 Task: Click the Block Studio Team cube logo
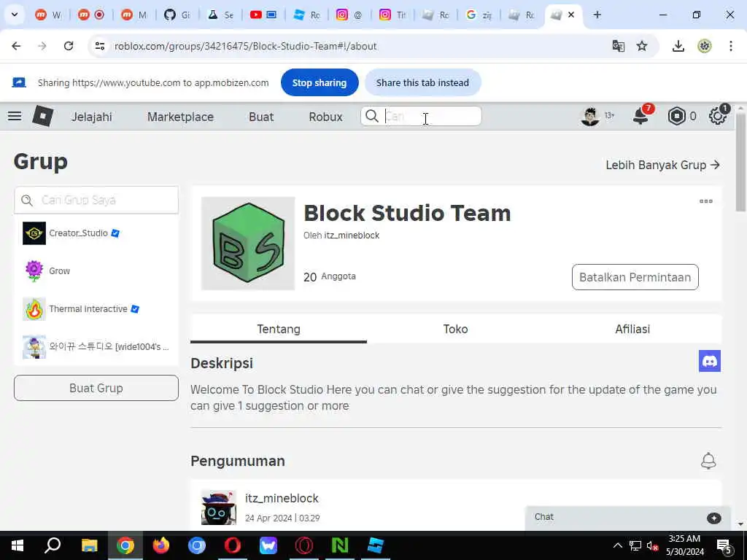pos(248,244)
